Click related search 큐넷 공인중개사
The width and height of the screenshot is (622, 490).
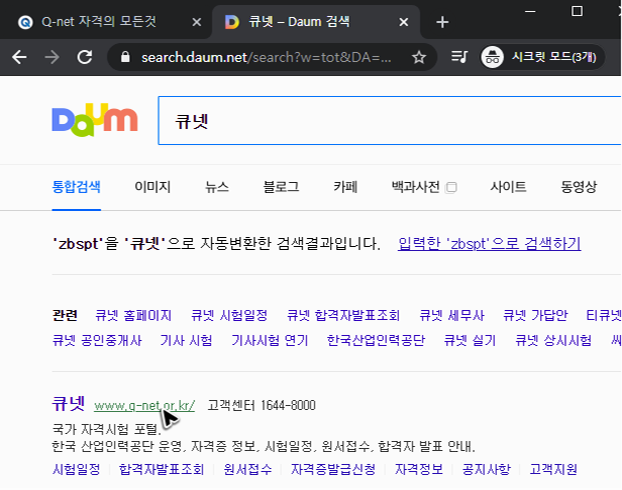click(x=97, y=340)
